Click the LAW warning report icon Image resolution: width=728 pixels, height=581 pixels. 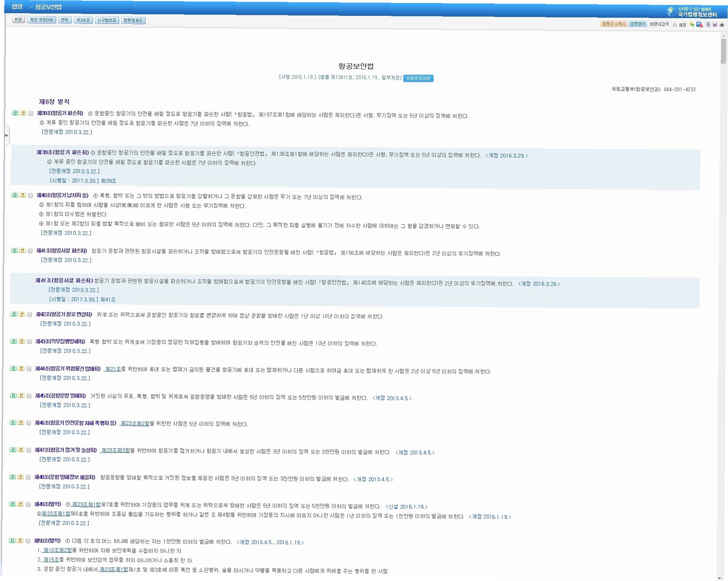pyautogui.click(x=699, y=24)
